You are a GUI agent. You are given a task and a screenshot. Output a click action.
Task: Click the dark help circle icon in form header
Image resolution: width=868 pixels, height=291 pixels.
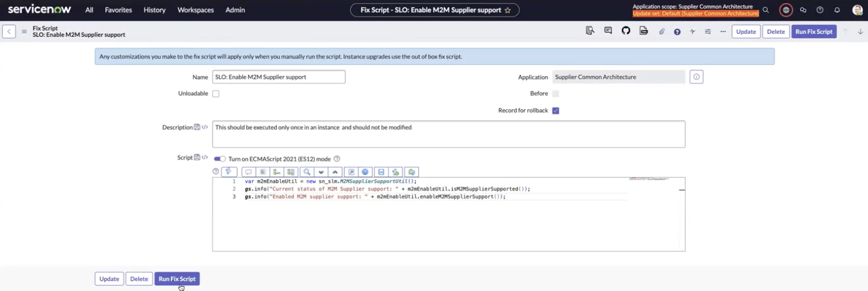677,31
